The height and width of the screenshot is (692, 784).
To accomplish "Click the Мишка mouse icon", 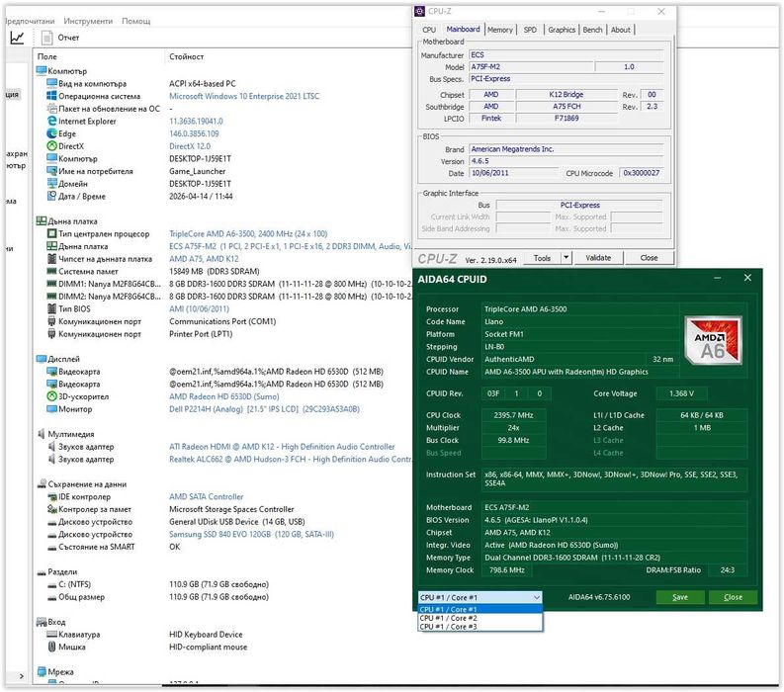I will pyautogui.click(x=51, y=647).
